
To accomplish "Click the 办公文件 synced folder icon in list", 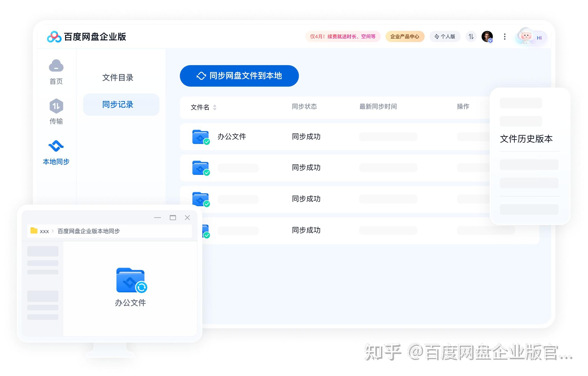I will point(201,137).
